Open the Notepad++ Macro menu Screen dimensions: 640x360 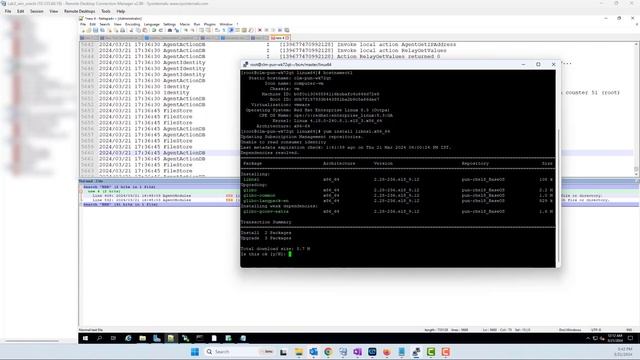point(184,24)
